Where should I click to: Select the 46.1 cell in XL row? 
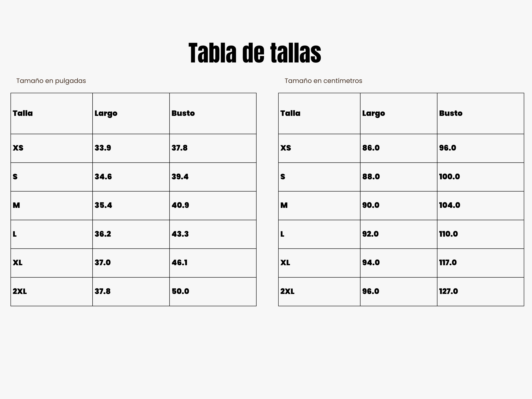tap(180, 263)
